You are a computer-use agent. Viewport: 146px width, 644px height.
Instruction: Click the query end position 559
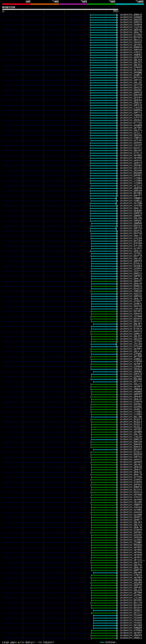pos(115,11)
